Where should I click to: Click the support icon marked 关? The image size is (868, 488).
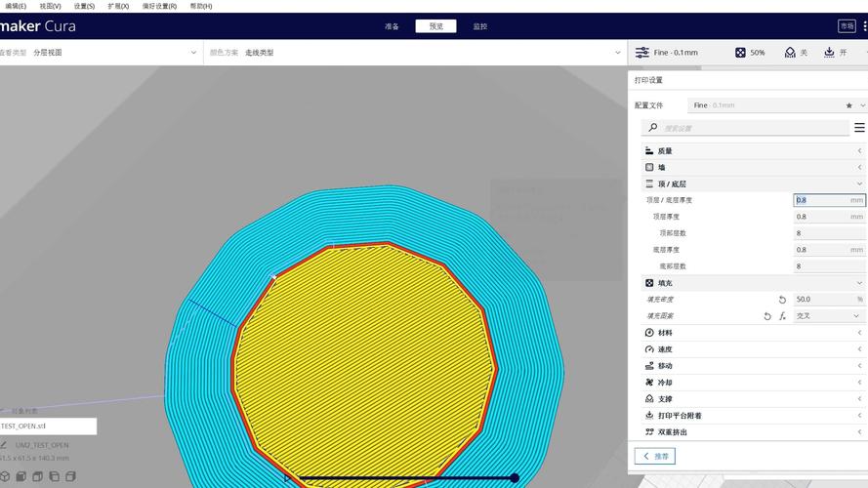(x=790, y=53)
